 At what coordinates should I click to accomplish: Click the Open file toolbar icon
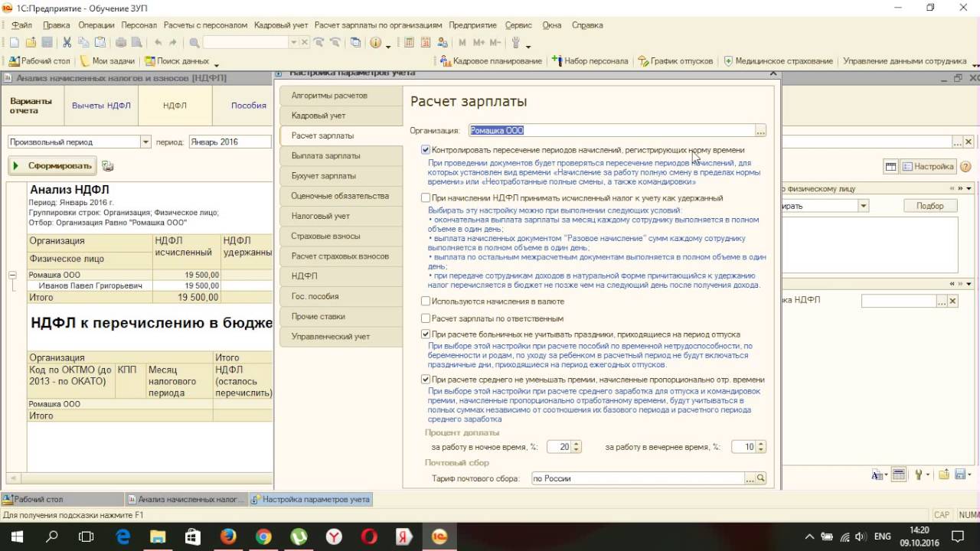coord(31,43)
